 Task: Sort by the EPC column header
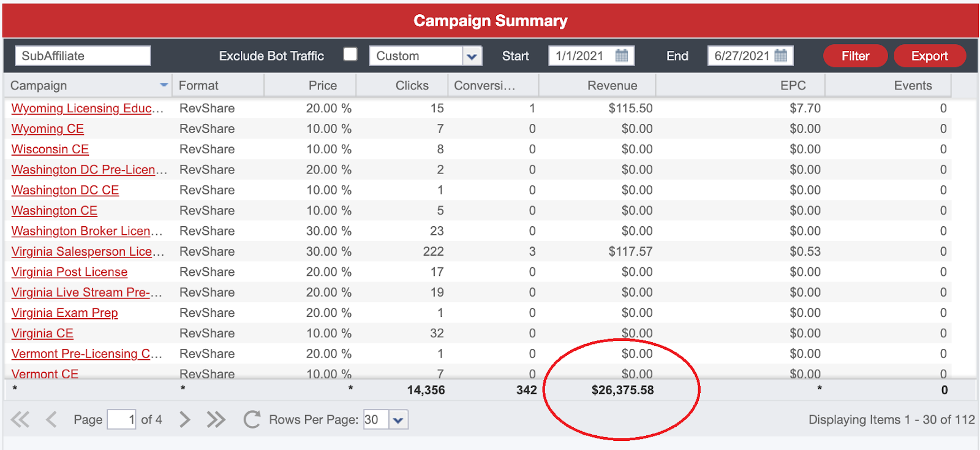click(793, 86)
